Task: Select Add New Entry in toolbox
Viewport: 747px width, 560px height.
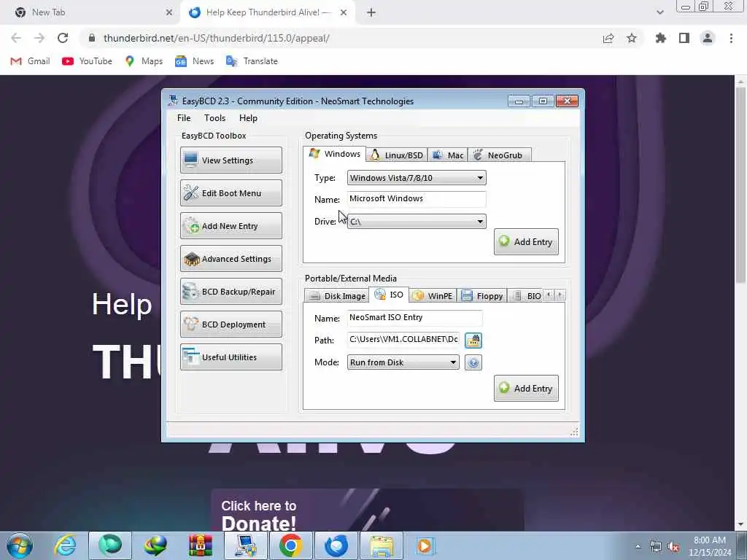Action: (231, 226)
